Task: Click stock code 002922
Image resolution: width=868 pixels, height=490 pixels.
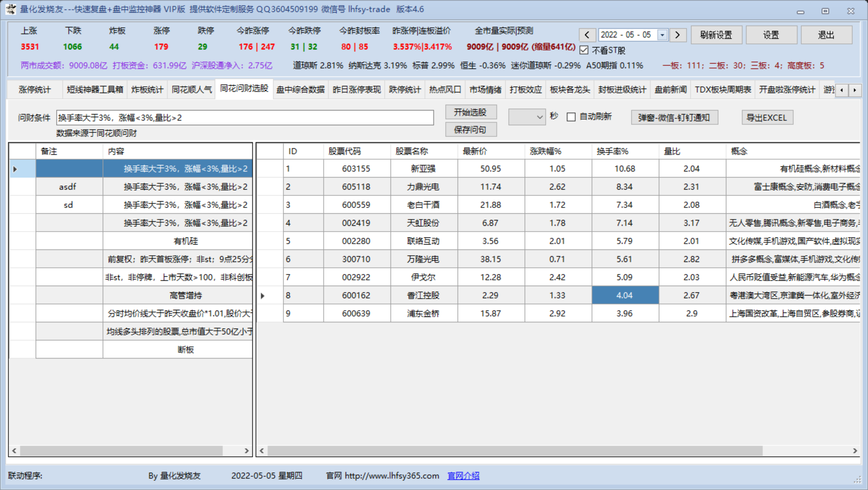Action: coord(356,277)
